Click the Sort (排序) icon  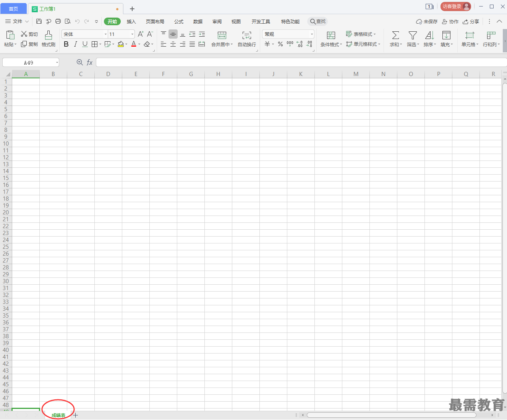429,35
